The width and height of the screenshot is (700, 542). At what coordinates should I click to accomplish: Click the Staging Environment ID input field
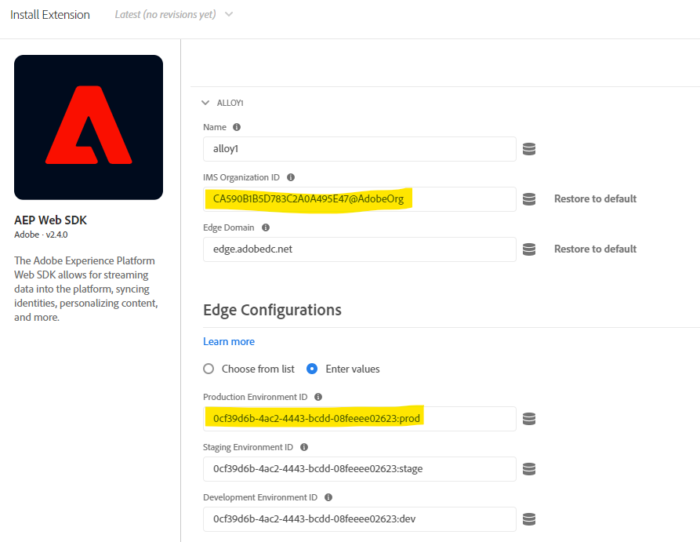click(x=359, y=468)
